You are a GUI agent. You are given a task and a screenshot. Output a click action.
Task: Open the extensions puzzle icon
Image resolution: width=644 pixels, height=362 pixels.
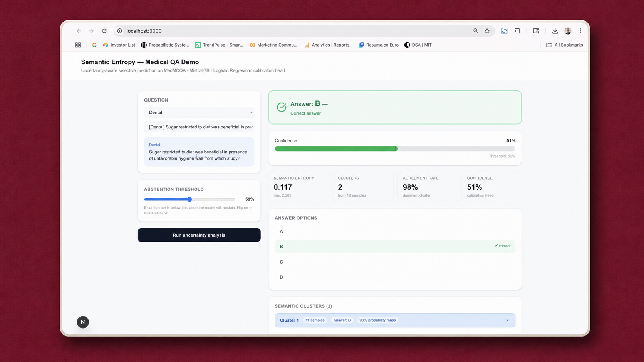click(x=517, y=31)
